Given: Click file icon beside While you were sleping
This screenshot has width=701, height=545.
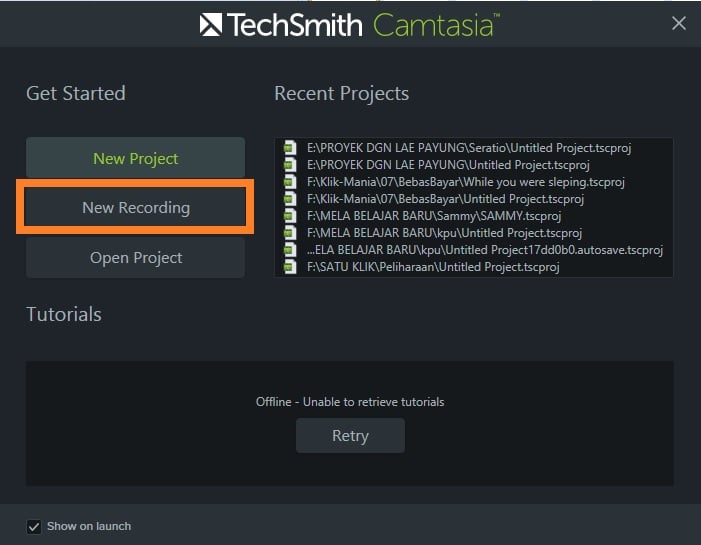Looking at the screenshot, I should click(x=290, y=182).
